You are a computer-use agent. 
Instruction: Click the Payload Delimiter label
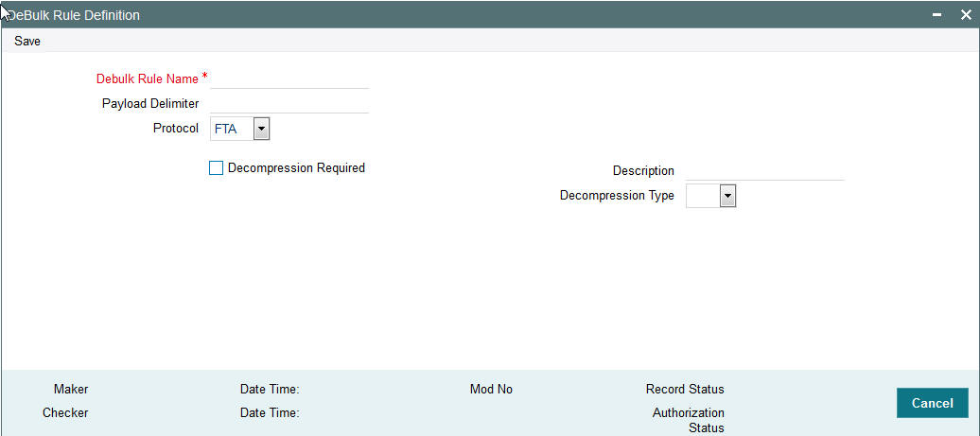(x=150, y=104)
